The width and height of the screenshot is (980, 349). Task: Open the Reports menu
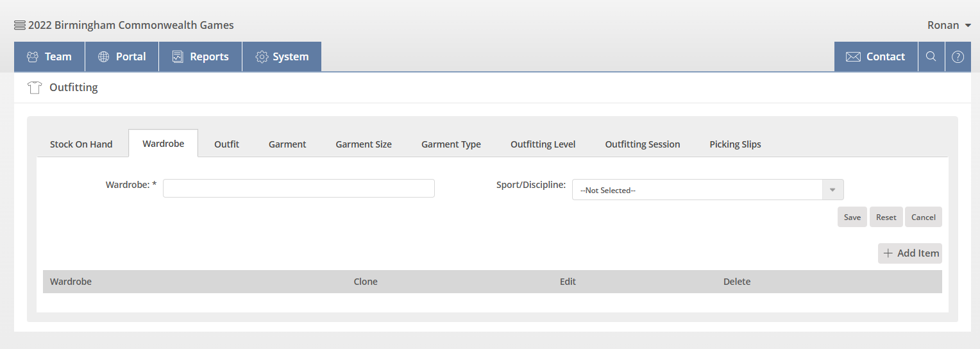[200, 56]
